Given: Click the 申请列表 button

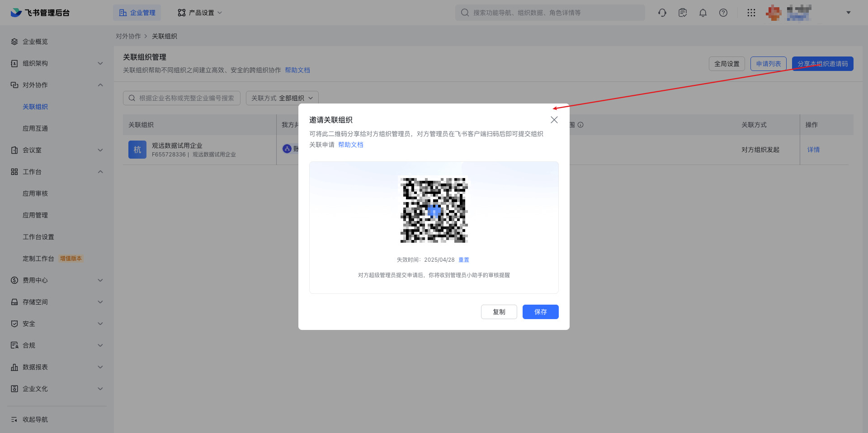Looking at the screenshot, I should [x=769, y=64].
